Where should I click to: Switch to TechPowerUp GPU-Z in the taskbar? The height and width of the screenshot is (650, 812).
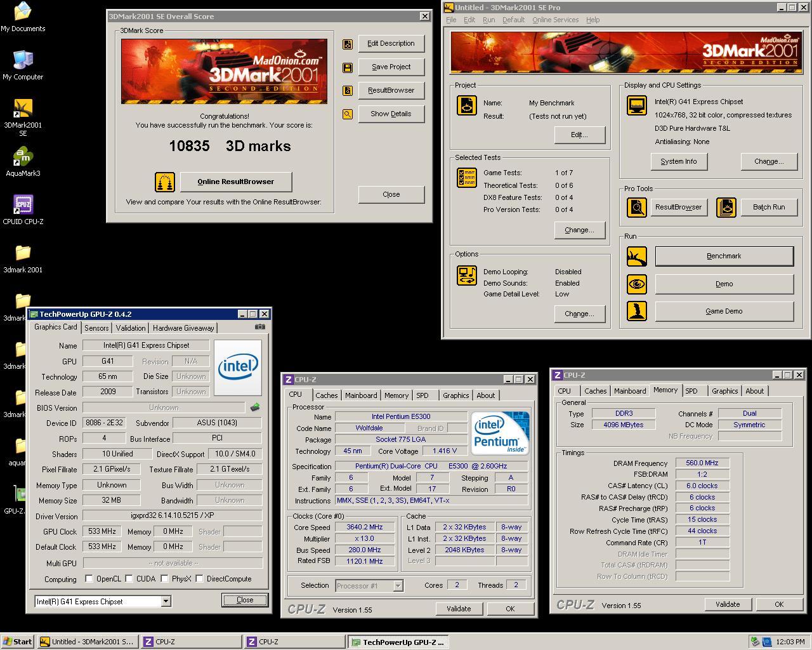[397, 642]
